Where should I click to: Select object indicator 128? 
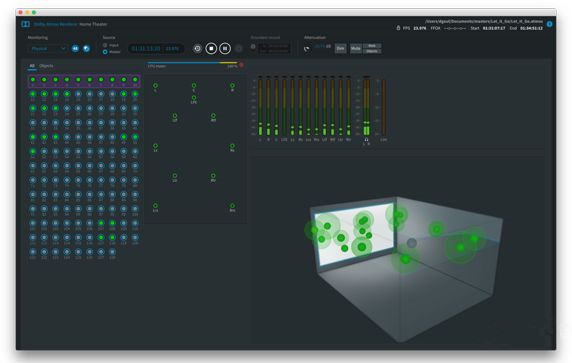coord(112,252)
